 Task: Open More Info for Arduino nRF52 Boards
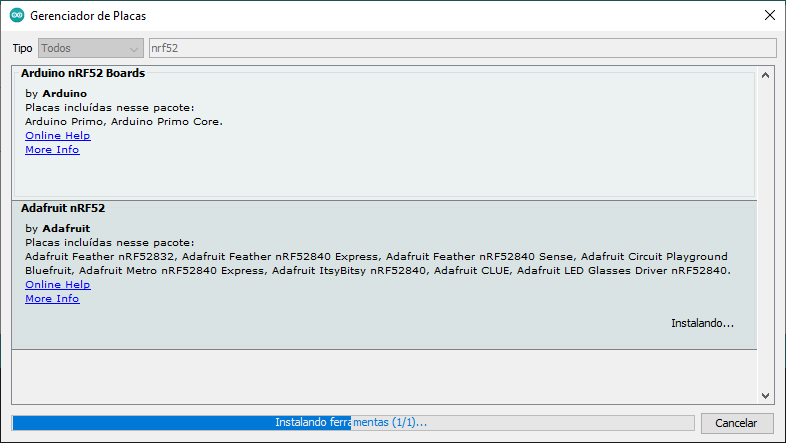click(x=52, y=149)
